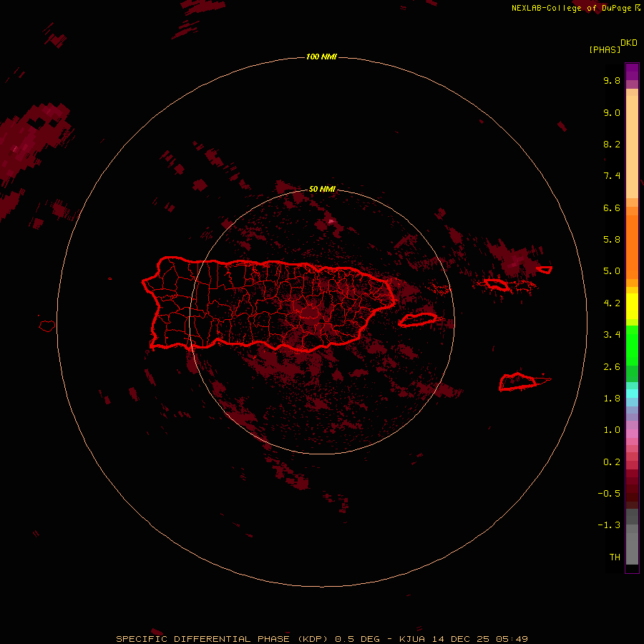Select the 1.0 value on the scale
The width and height of the screenshot is (644, 644).
coord(612,429)
